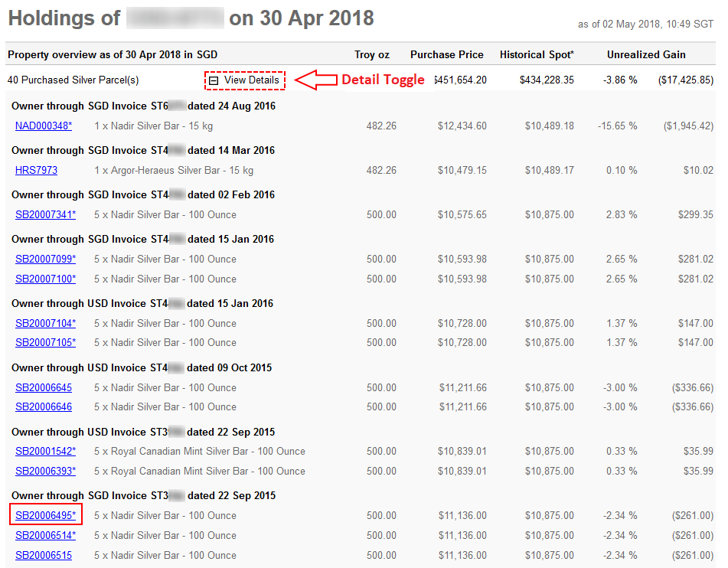Open parcel link SB20006393*
Screen dimensions: 728x568
point(45,471)
